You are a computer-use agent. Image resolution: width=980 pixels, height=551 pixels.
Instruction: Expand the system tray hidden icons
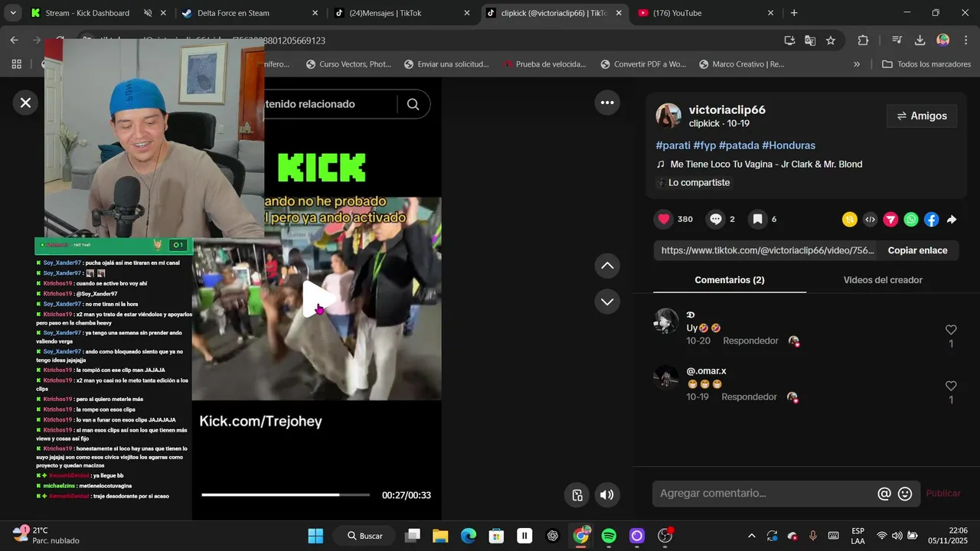[751, 536]
